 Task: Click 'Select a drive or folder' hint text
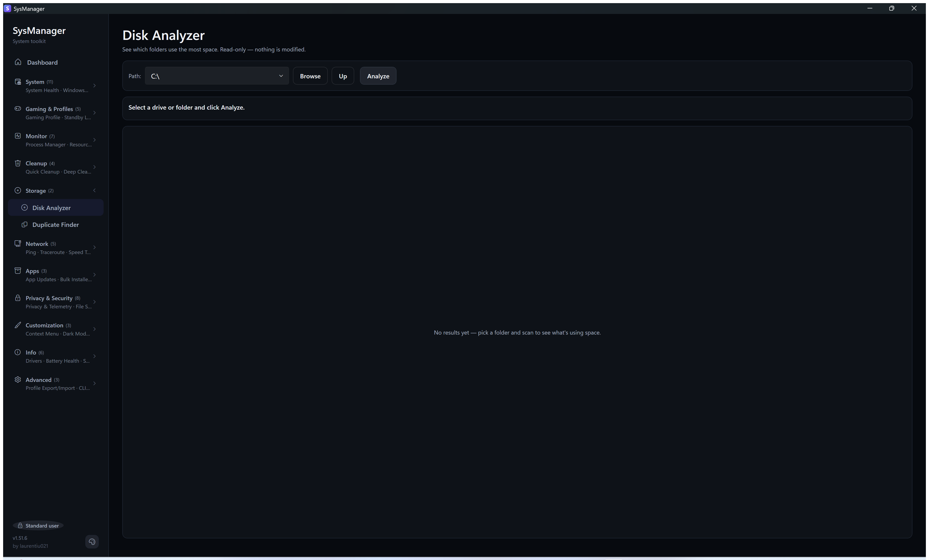pos(186,107)
